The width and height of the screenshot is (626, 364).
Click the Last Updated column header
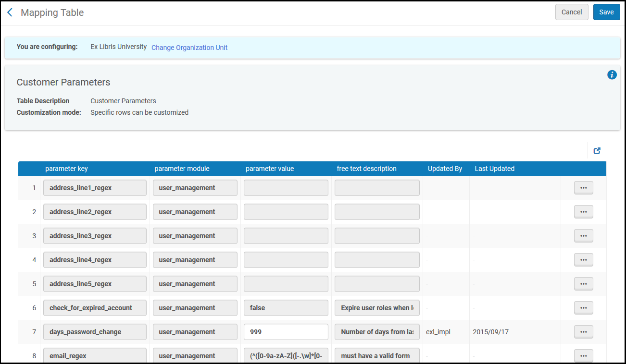(495, 169)
